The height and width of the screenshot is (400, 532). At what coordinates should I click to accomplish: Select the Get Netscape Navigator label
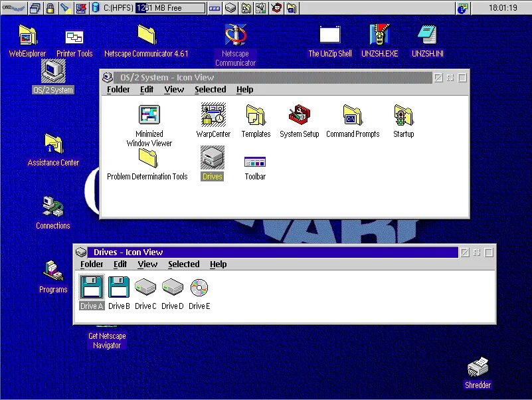[x=107, y=340]
